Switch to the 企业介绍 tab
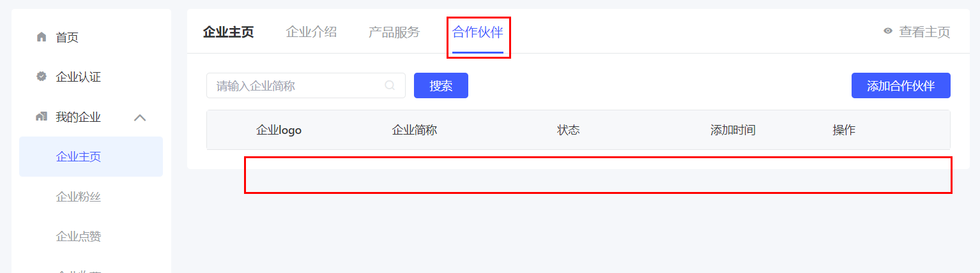 (x=311, y=32)
